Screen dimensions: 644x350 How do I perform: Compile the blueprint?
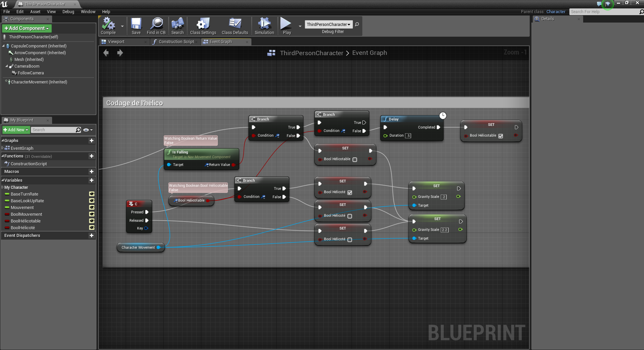[x=108, y=26]
